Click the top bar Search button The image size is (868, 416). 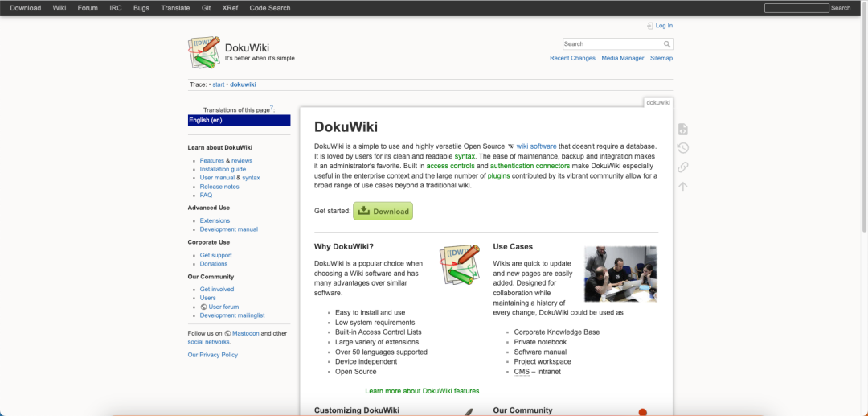tap(841, 8)
